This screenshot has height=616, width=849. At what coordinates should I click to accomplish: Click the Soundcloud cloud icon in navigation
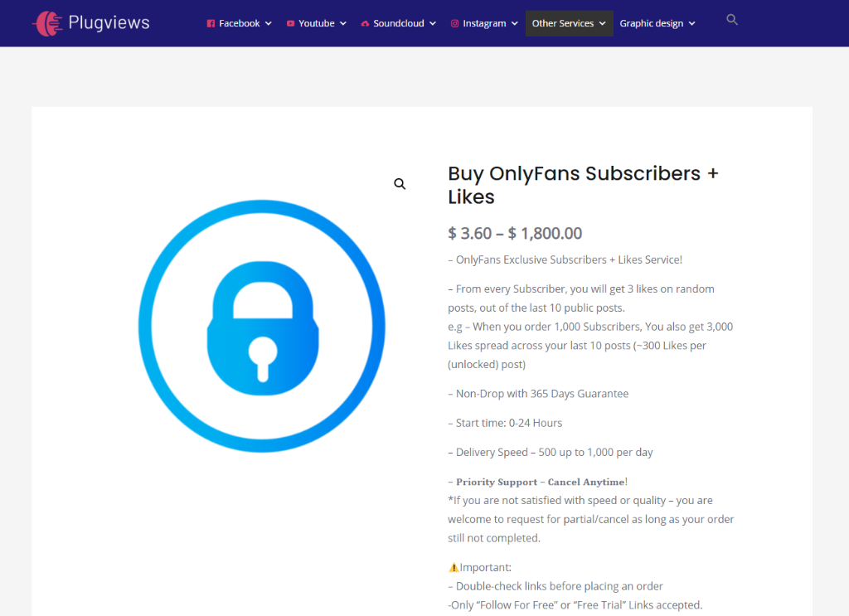(x=365, y=23)
